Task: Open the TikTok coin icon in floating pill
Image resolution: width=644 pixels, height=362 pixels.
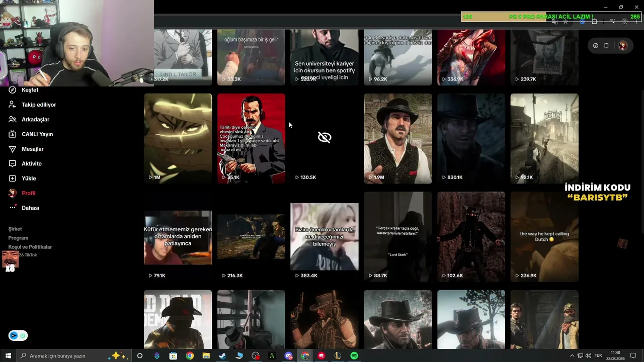Action: tap(596, 46)
